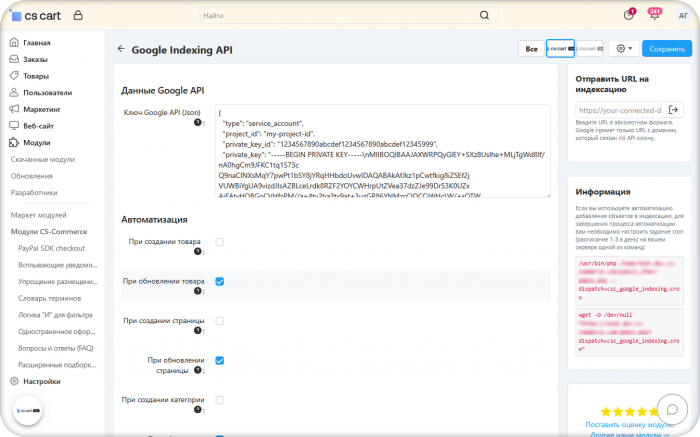Screen dimensions: 700x437
Task: Click help icon for При обновлении товара
Action: click(197, 291)
